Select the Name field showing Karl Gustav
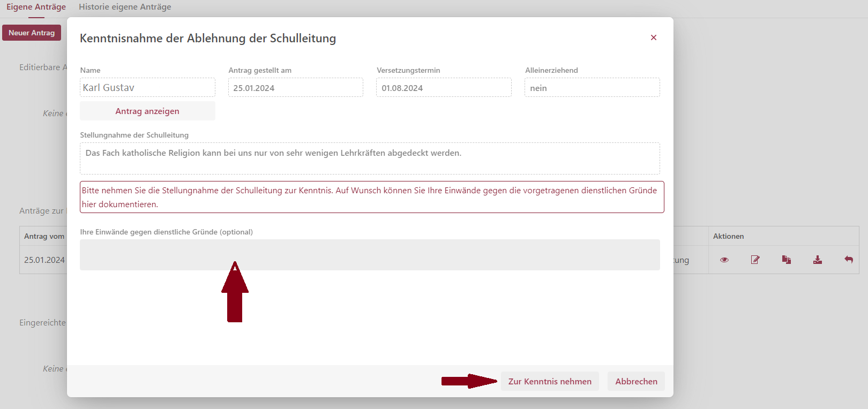868x409 pixels. (147, 88)
